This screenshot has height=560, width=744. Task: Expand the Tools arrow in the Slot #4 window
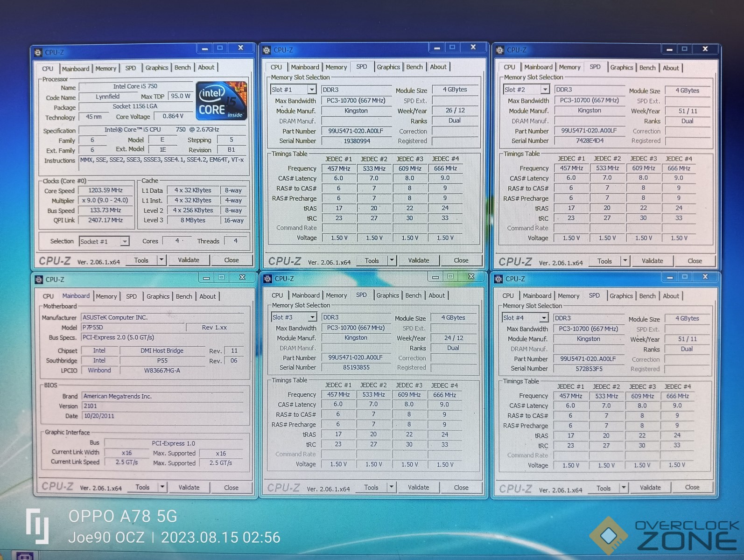click(623, 488)
